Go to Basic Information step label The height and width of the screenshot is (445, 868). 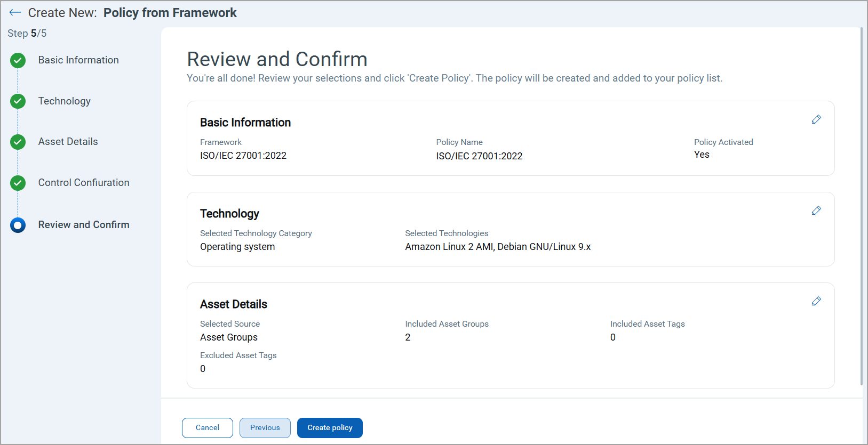pyautogui.click(x=78, y=60)
